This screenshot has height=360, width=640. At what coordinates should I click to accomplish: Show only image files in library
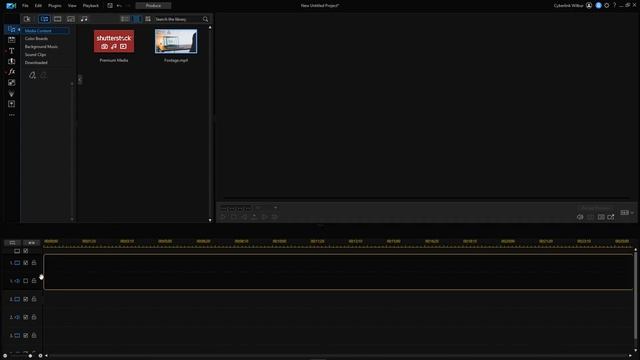pyautogui.click(x=71, y=19)
